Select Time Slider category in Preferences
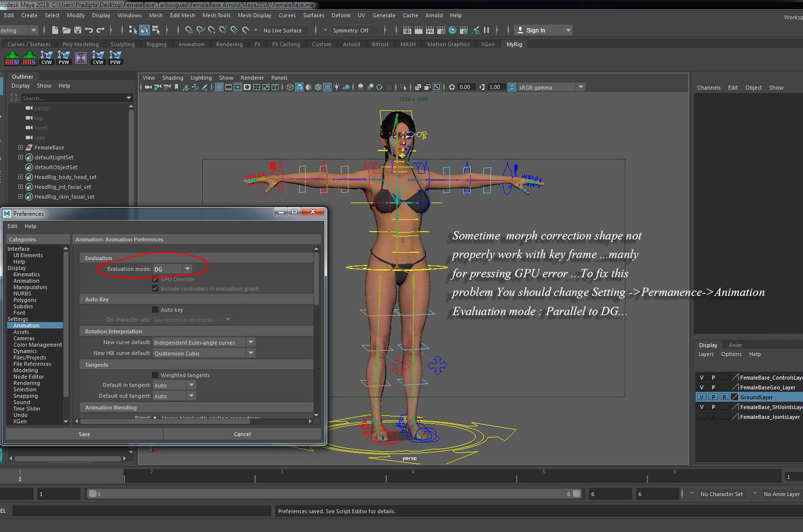 click(27, 409)
